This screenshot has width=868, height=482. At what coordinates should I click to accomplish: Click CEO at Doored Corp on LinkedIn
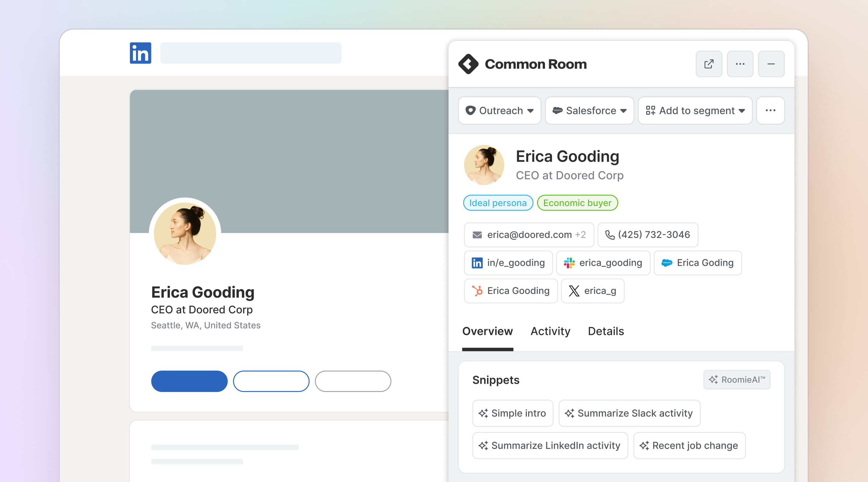pos(202,310)
